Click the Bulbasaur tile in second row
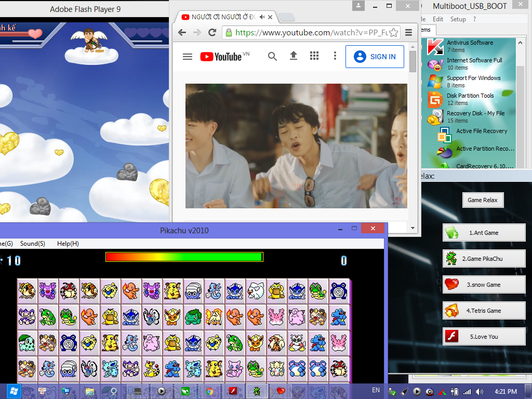The height and width of the screenshot is (399, 532). (193, 317)
